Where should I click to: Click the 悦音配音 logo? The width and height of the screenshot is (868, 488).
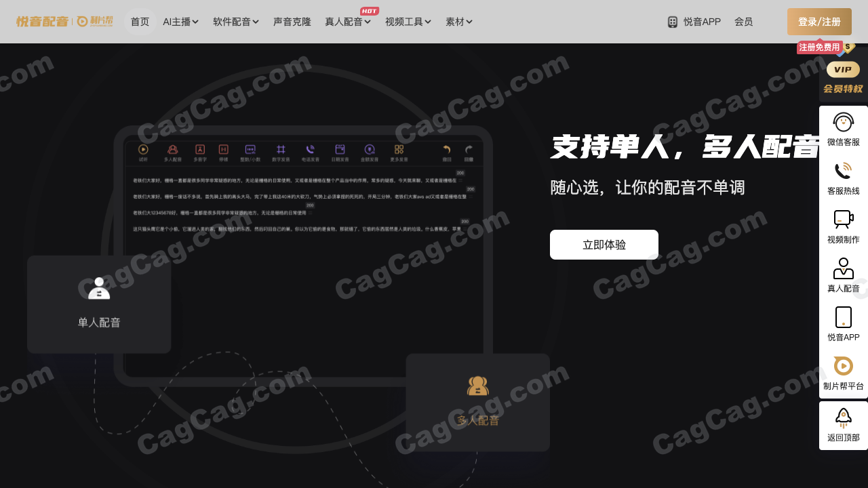42,22
